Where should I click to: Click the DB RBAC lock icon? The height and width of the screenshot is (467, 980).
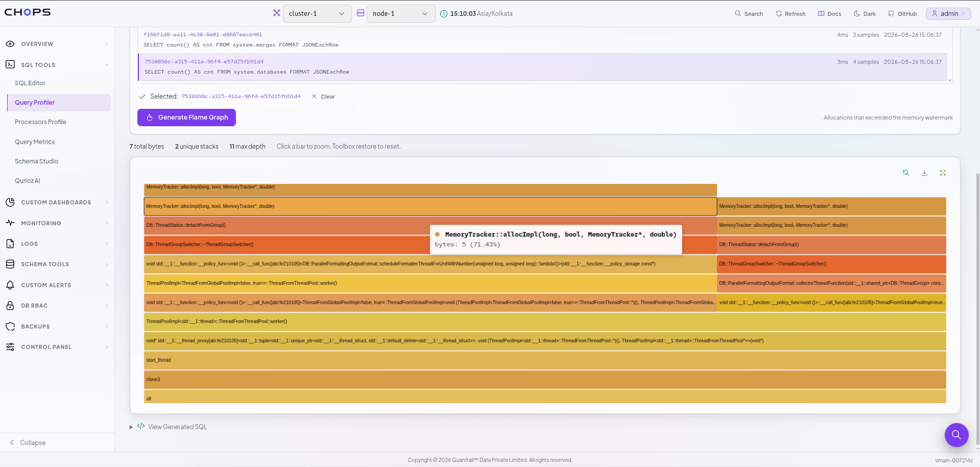click(10, 306)
